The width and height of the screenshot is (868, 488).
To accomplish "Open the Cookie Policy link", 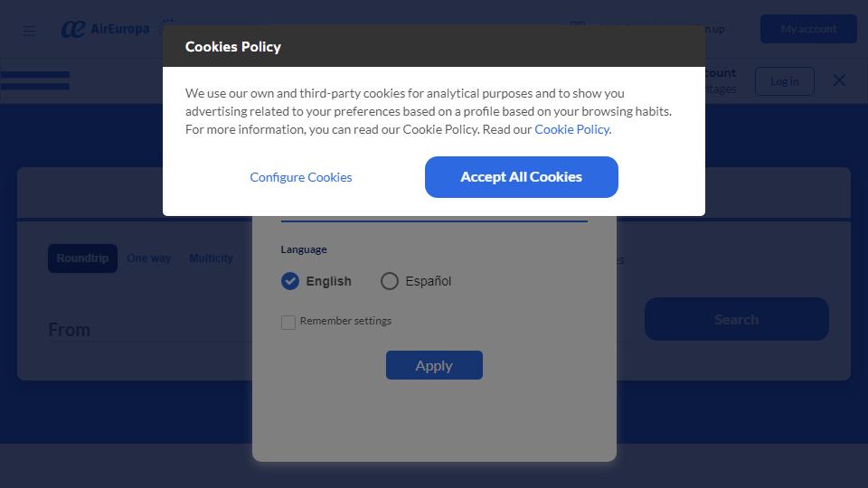I will [571, 129].
